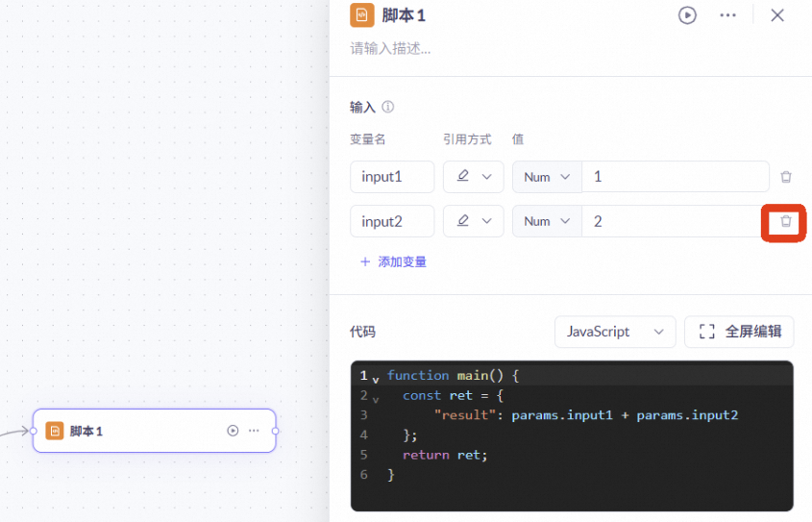Viewport: 812px width, 522px height.
Task: Click the orange script icon in panel header
Action: pos(362,15)
